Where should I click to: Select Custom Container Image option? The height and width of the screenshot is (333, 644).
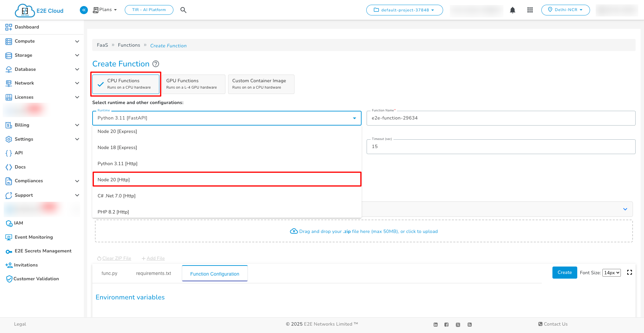261,84
